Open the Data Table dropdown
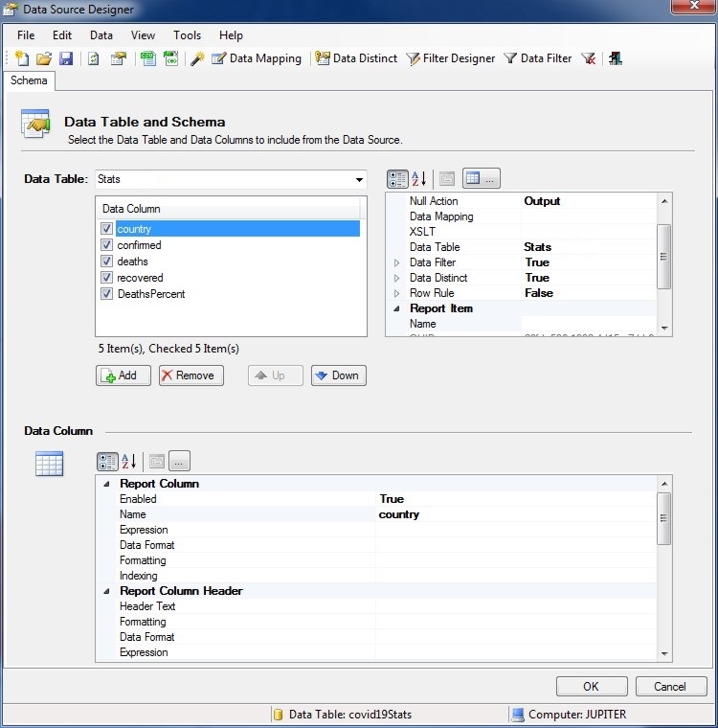The width and height of the screenshot is (718, 728). (359, 179)
